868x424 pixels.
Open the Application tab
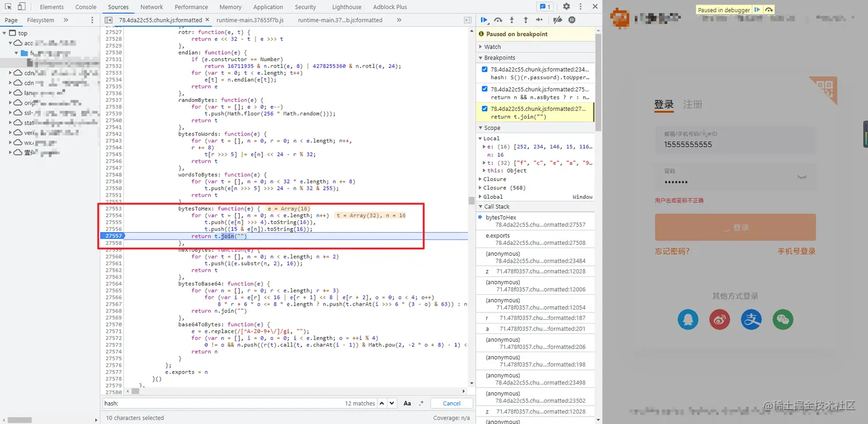click(x=268, y=7)
